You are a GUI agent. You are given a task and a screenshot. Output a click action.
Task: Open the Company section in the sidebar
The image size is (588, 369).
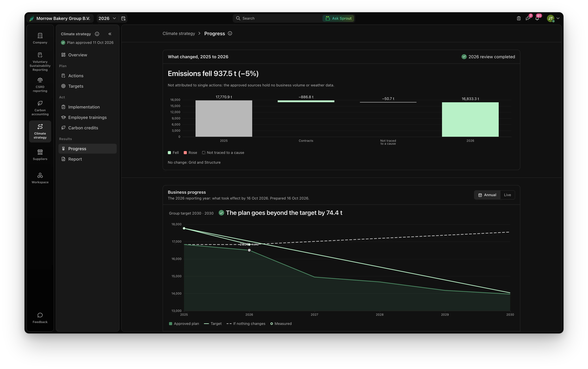tap(40, 39)
